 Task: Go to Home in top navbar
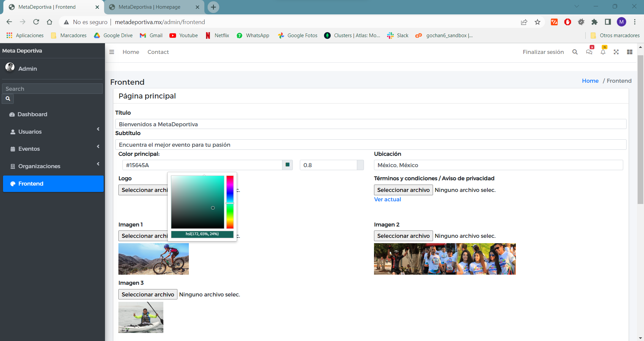point(131,52)
